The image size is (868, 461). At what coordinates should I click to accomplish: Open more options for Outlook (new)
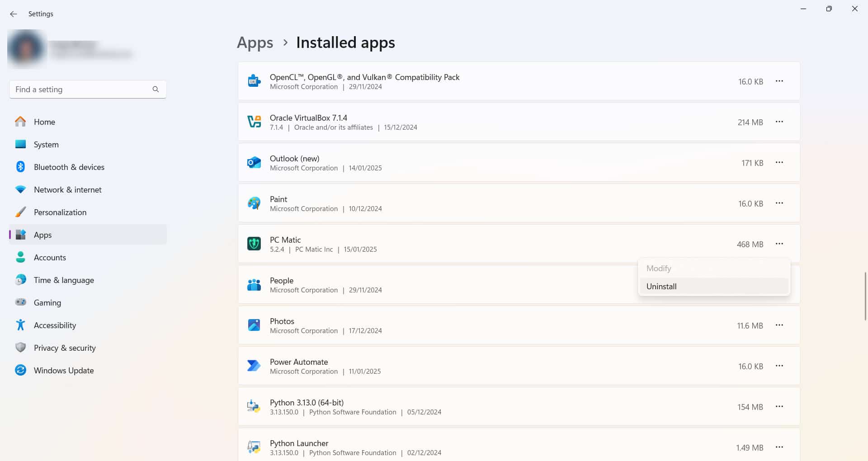(779, 162)
